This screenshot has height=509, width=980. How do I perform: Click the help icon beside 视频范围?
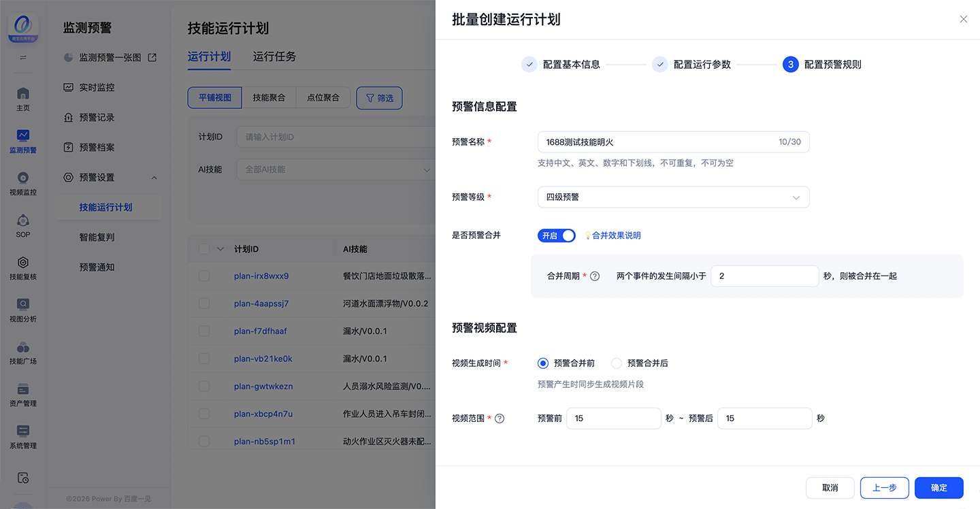[500, 418]
